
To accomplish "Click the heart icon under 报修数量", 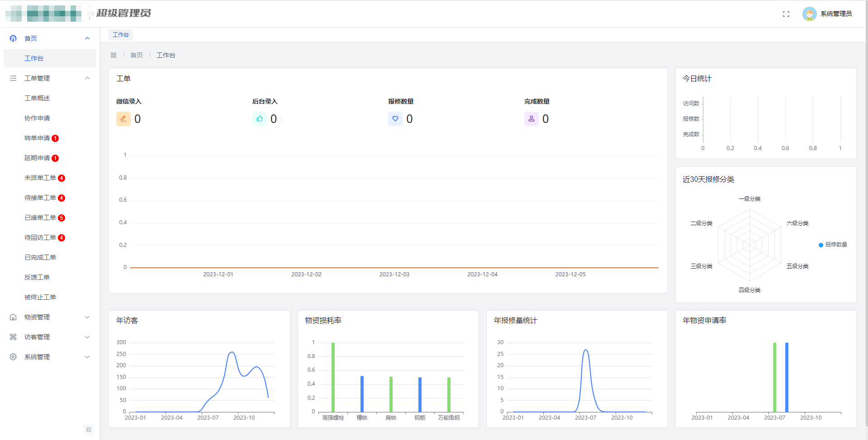I will [395, 118].
